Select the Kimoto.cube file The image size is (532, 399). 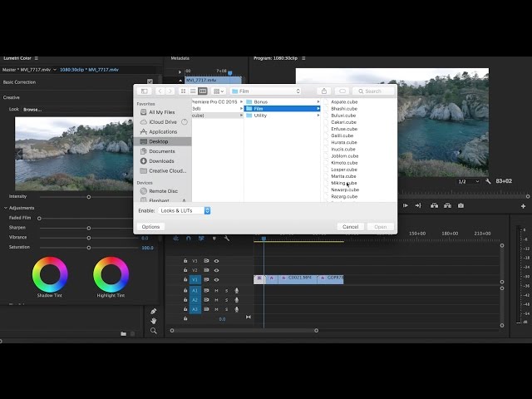pos(344,162)
